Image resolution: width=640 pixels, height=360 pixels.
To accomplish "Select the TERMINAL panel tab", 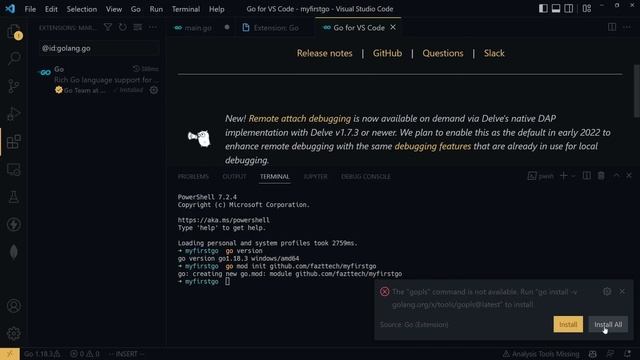I will tap(275, 176).
